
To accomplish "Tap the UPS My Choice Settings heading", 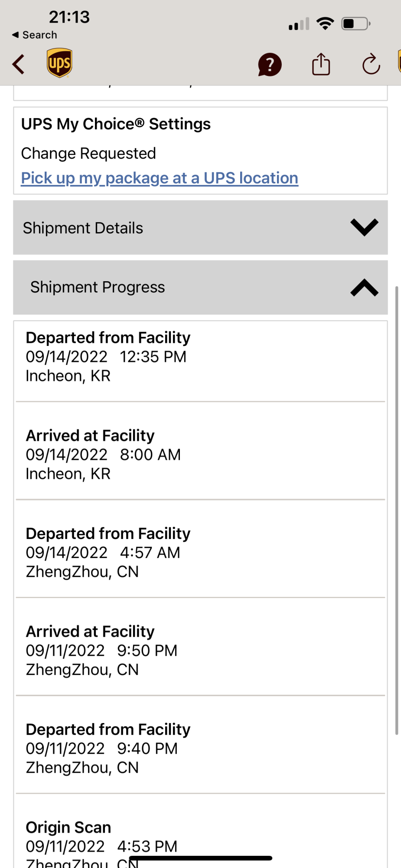I will (116, 124).
